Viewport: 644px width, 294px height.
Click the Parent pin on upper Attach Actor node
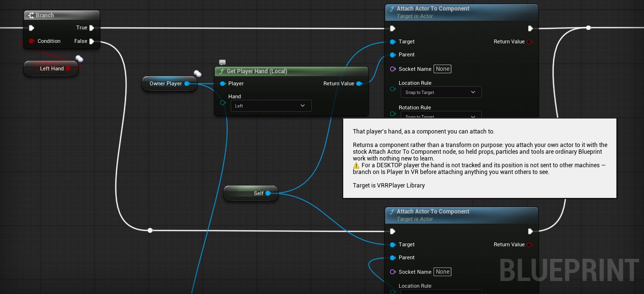(x=393, y=55)
